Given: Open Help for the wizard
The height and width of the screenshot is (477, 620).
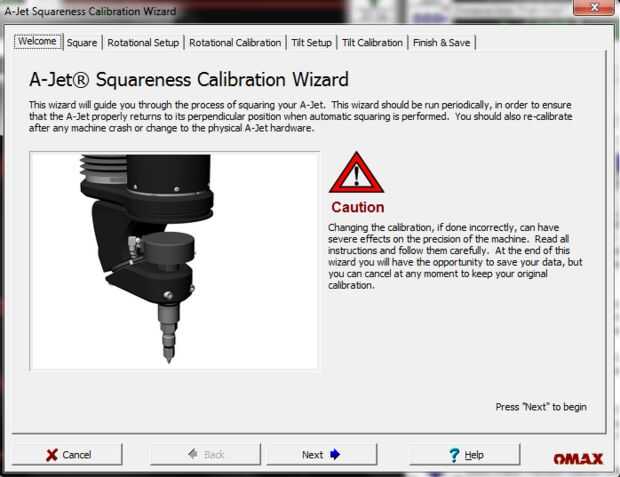Looking at the screenshot, I should click(465, 454).
